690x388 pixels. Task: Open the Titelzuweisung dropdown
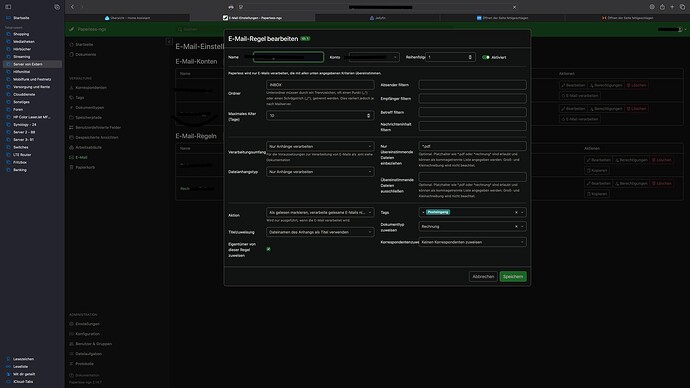click(320, 232)
